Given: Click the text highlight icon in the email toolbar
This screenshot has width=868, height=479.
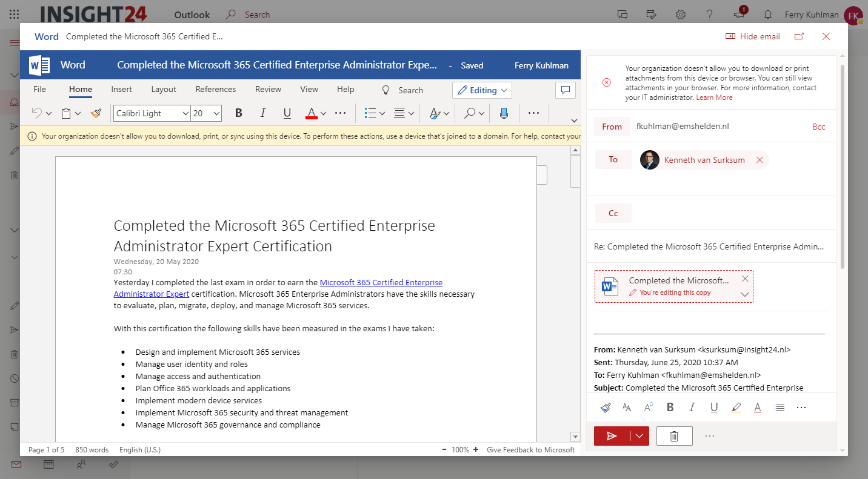Looking at the screenshot, I should (736, 408).
